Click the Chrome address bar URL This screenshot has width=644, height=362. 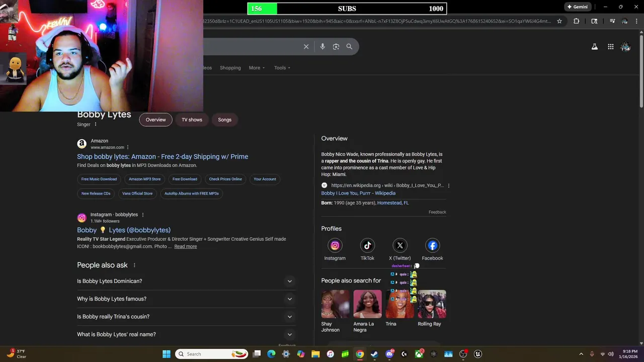coord(377,21)
